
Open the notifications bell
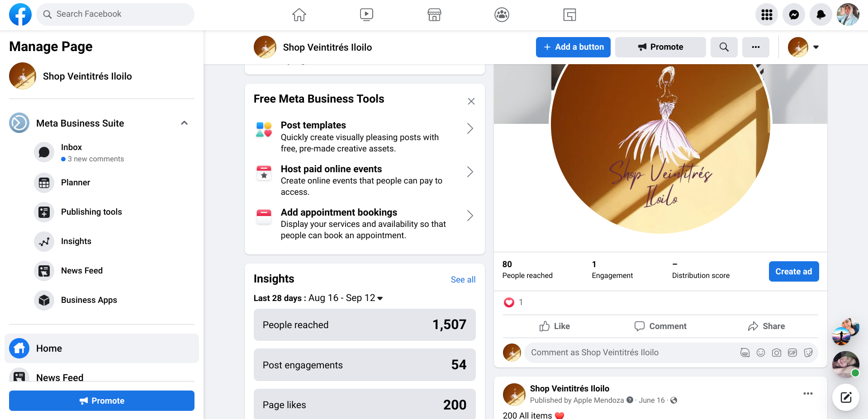821,15
